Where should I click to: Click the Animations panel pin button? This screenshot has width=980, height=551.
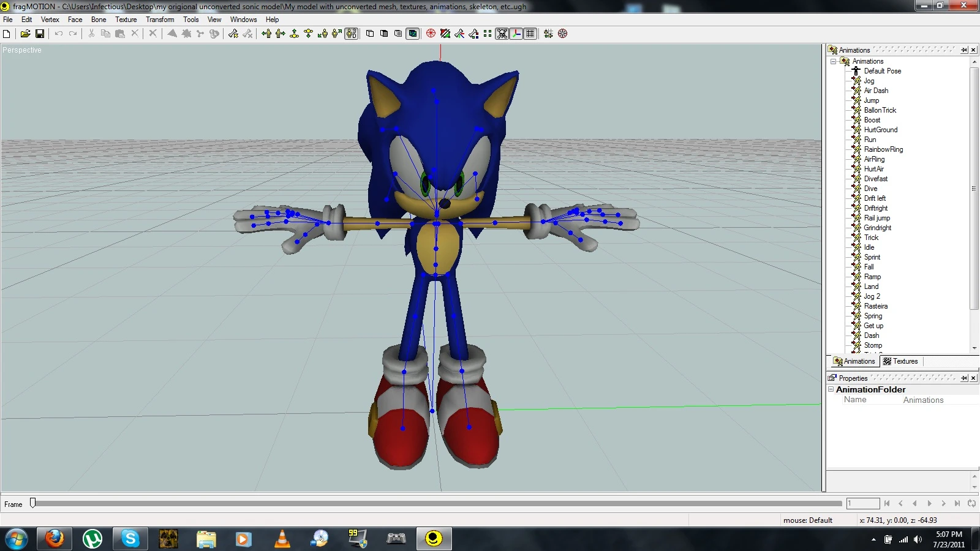(964, 50)
